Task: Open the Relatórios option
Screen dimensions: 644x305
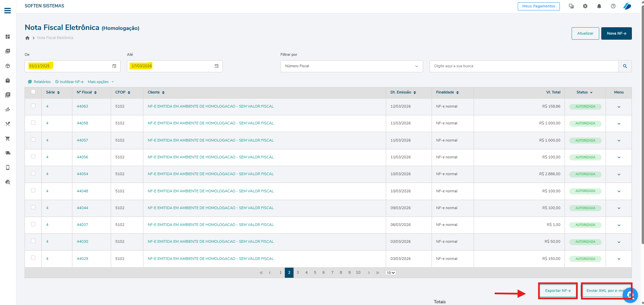Action: point(39,82)
